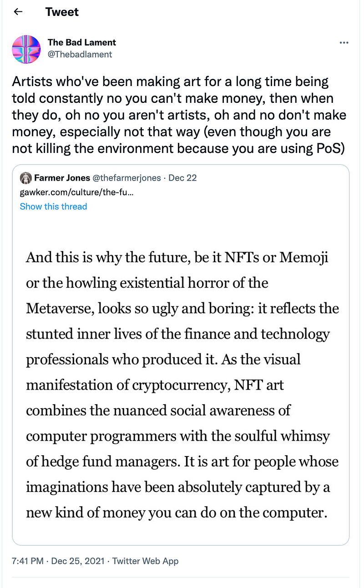This screenshot has width=364, height=588.
Task: Click Show this thread
Action: 53,207
